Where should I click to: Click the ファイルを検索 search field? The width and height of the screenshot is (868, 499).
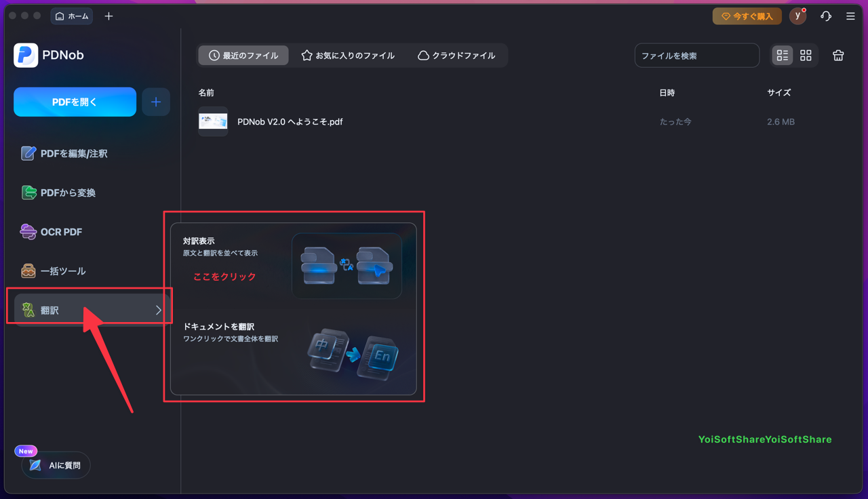click(697, 56)
